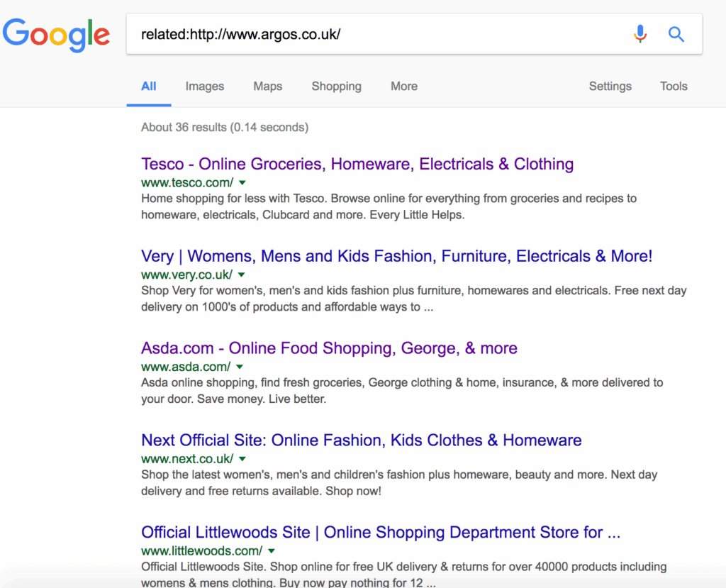Open the Tesco online groceries result
This screenshot has width=726, height=588.
(x=357, y=164)
